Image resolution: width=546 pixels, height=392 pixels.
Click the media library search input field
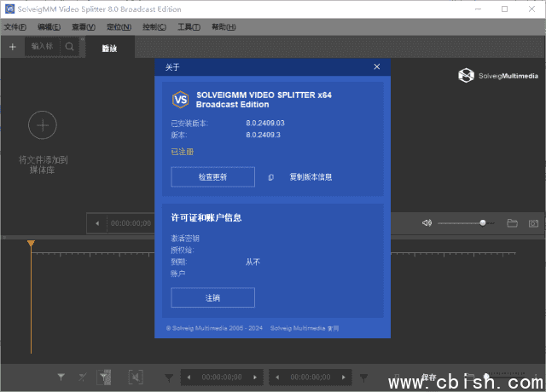tap(44, 46)
